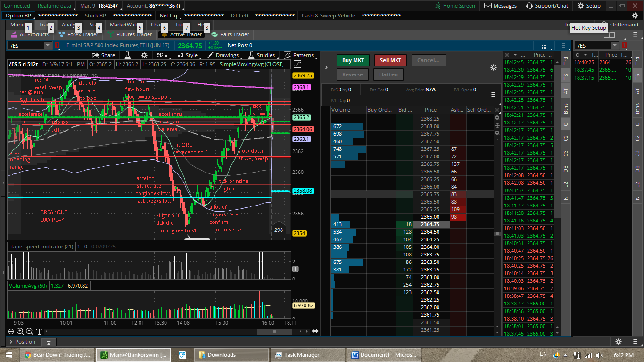Click the chart symbol field showing /ES
Image resolution: width=644 pixels, height=362 pixels.
[26, 45]
